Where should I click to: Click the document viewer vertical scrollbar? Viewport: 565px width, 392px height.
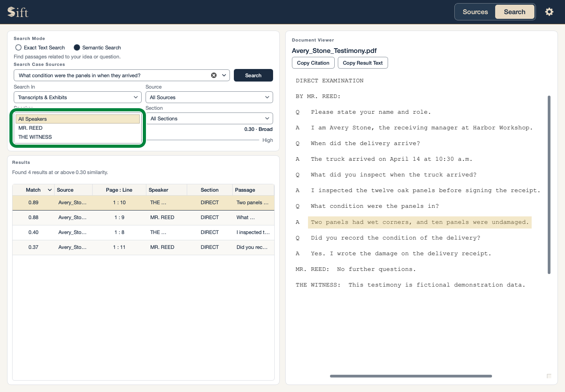549,185
